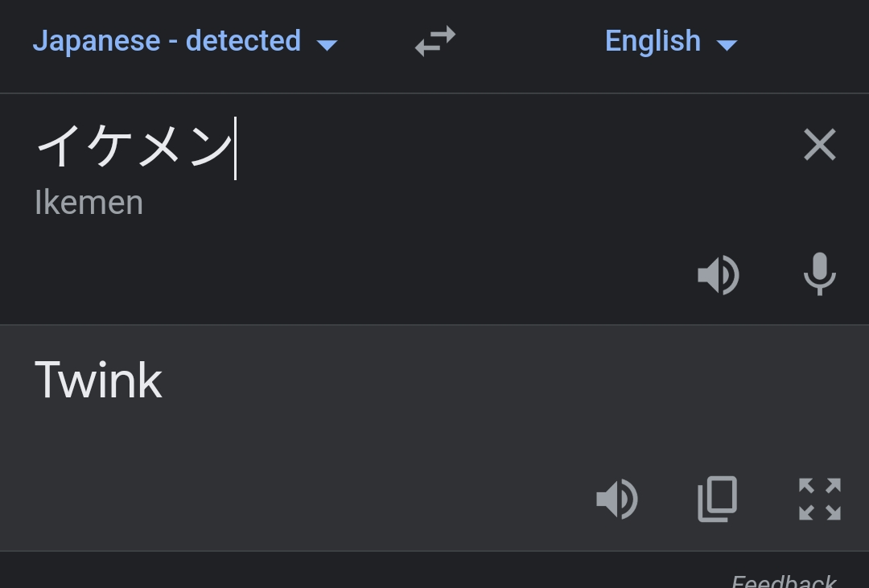Screen dimensions: 869x588
Task: Show the translation in full screen
Action: 819,500
